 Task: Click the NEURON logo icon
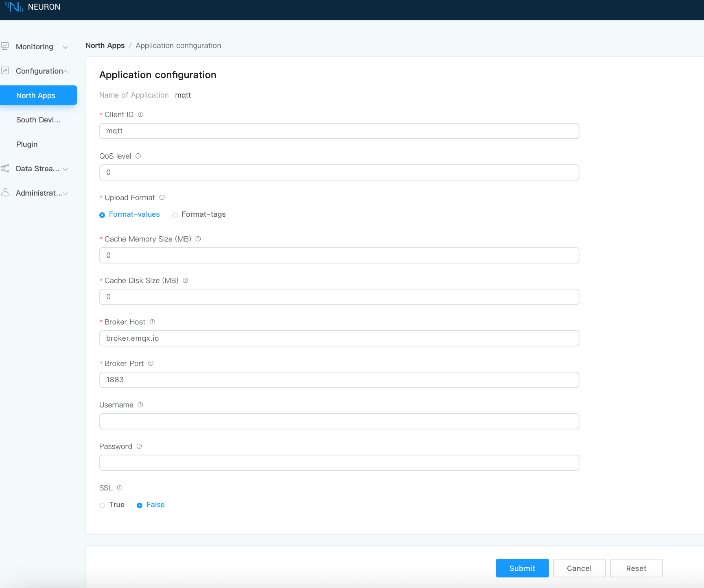coord(13,7)
